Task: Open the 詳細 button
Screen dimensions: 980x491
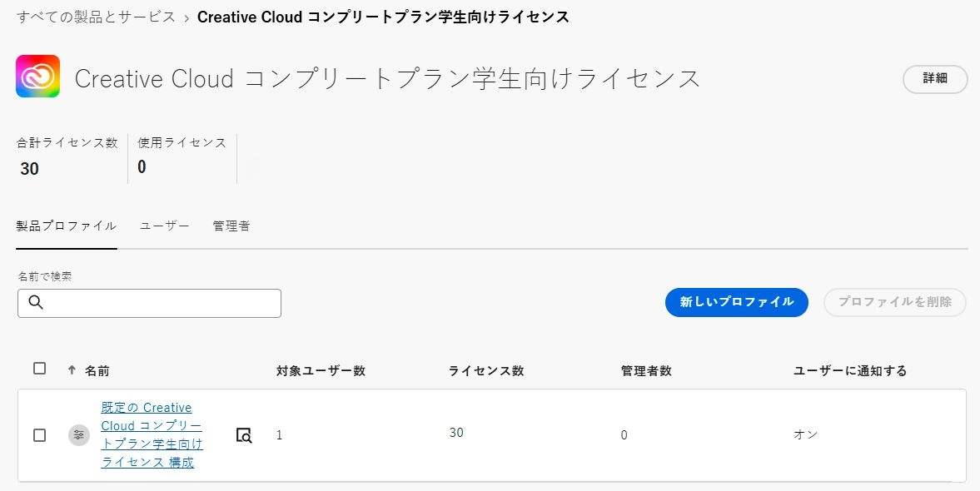Action: 935,79
